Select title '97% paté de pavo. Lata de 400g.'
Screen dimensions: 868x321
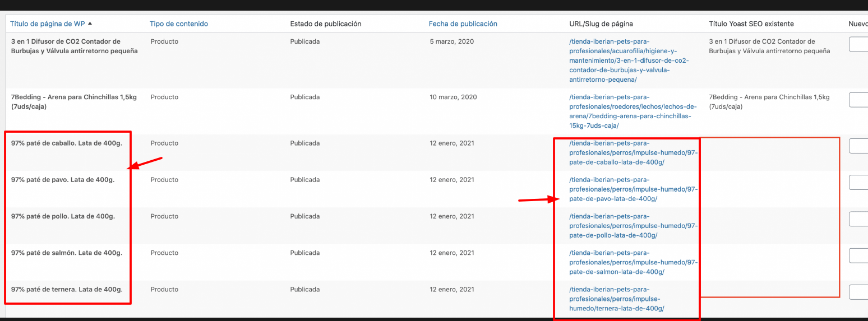pyautogui.click(x=62, y=180)
